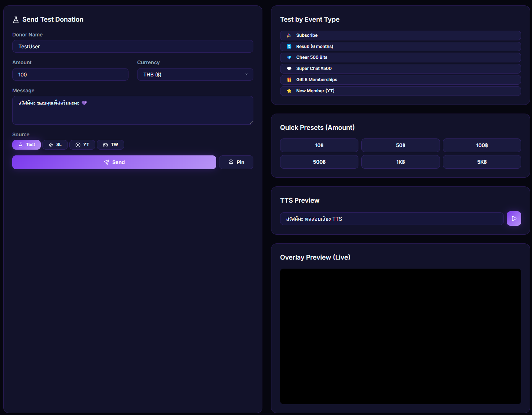Choose the 500฿ quick preset
The width and height of the screenshot is (532, 415).
click(319, 162)
